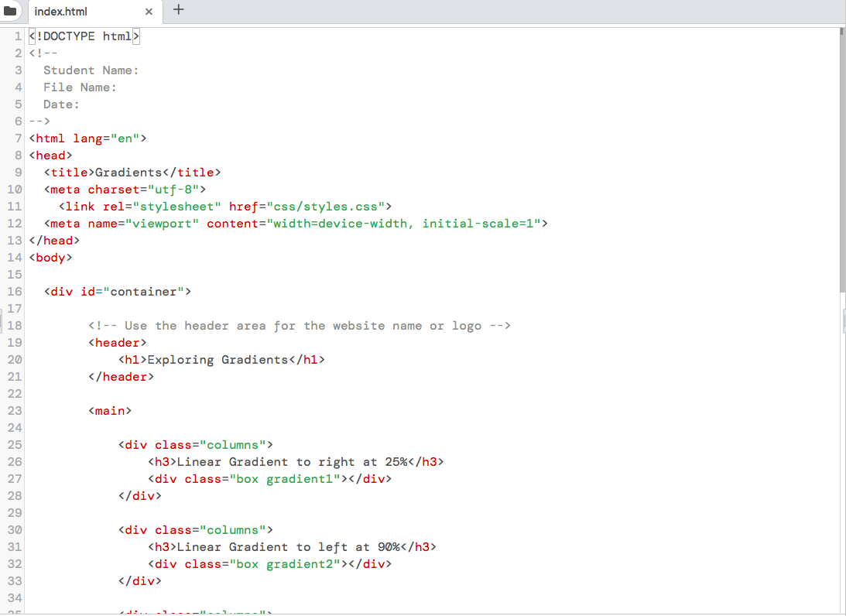Click line number 1 in the gutter
The height and width of the screenshot is (616, 846).
18,36
